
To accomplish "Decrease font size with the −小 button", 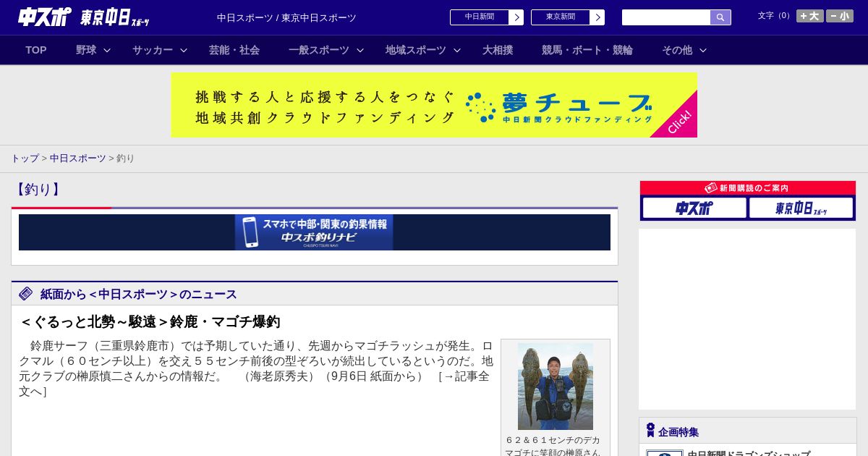I will click(x=840, y=16).
